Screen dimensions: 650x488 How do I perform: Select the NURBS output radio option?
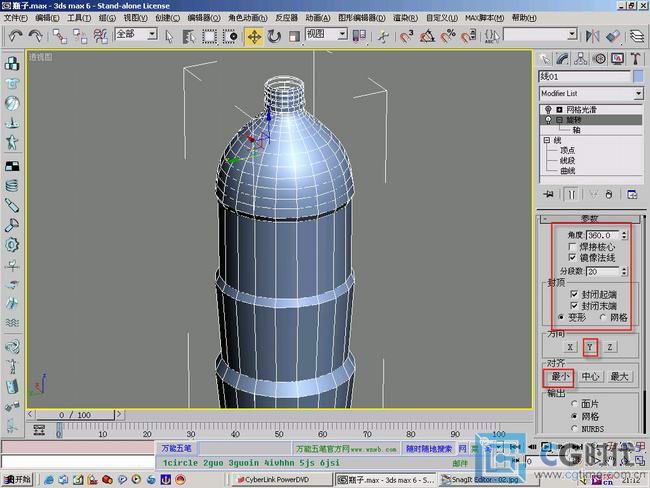(575, 428)
